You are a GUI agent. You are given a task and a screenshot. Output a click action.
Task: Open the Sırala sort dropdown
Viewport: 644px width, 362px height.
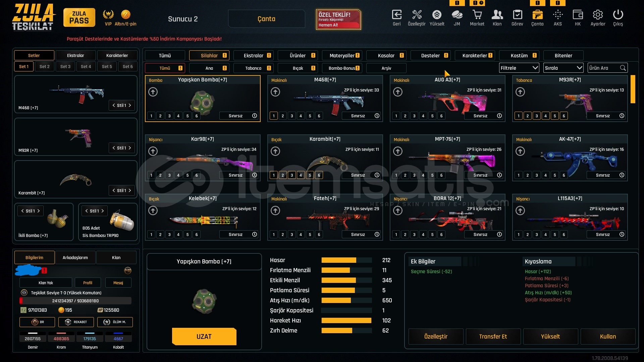point(563,68)
